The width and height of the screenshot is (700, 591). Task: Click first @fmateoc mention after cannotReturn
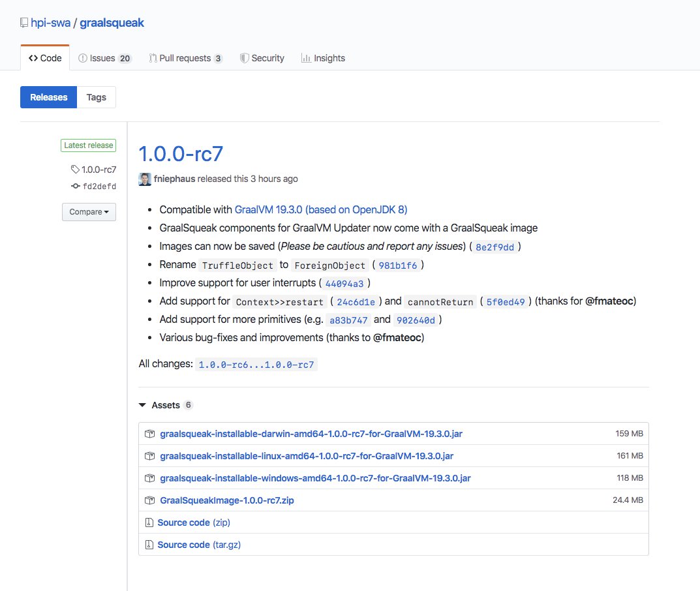609,301
